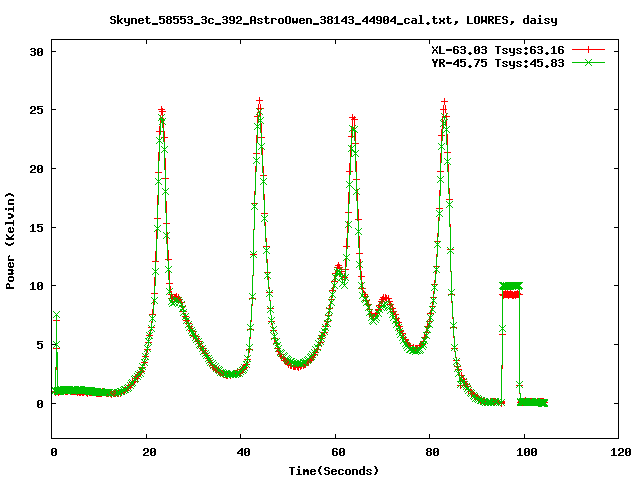Click the trough between peaks near 52 seconds
This screenshot has height=480, width=640.
coord(298,364)
